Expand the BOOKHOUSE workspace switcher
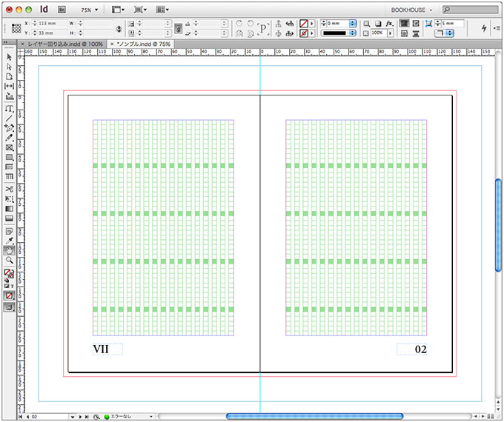 [411, 10]
